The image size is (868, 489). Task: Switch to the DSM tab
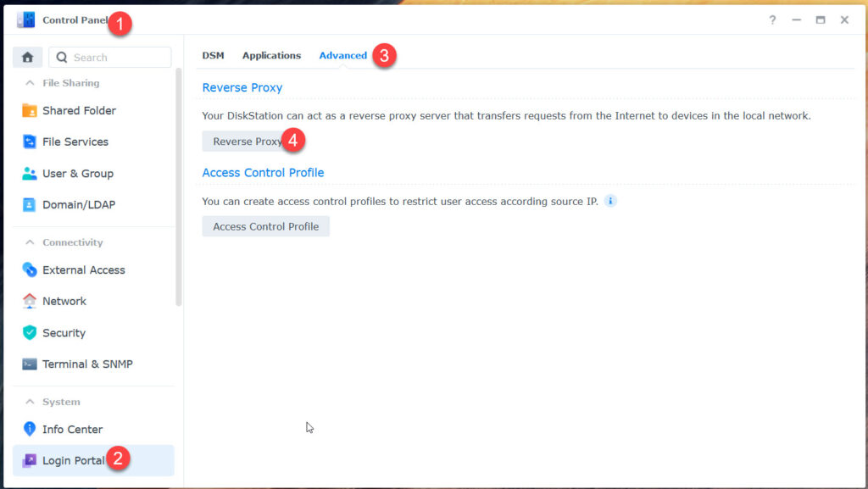coord(213,56)
